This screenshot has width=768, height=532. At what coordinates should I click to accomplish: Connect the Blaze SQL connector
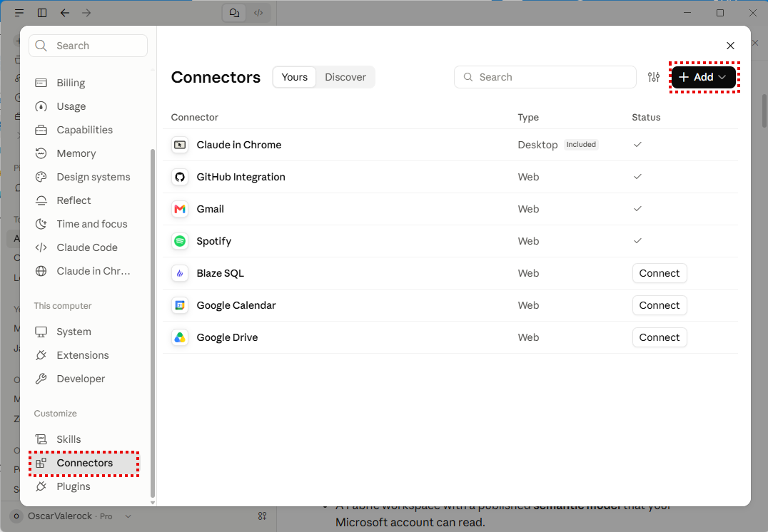(x=660, y=273)
